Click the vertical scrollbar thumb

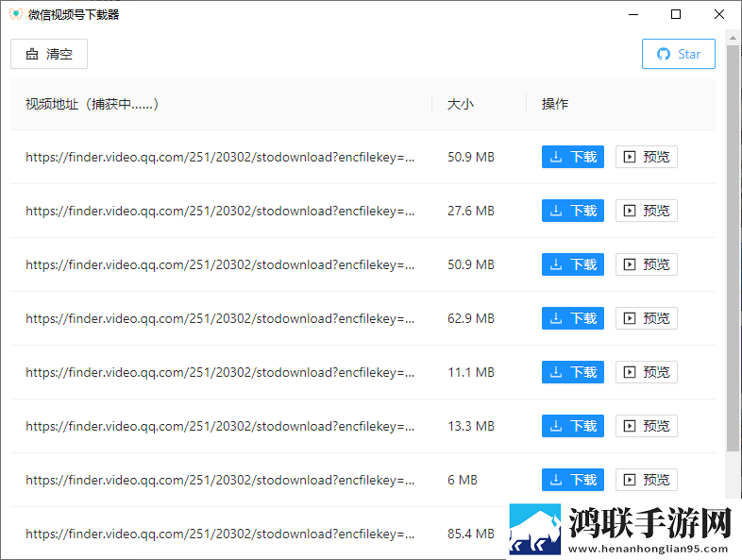pos(733,248)
